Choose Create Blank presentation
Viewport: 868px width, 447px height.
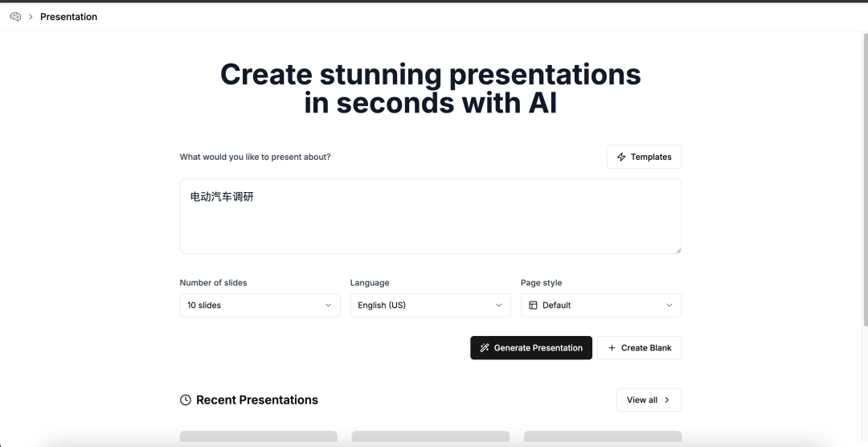(639, 348)
